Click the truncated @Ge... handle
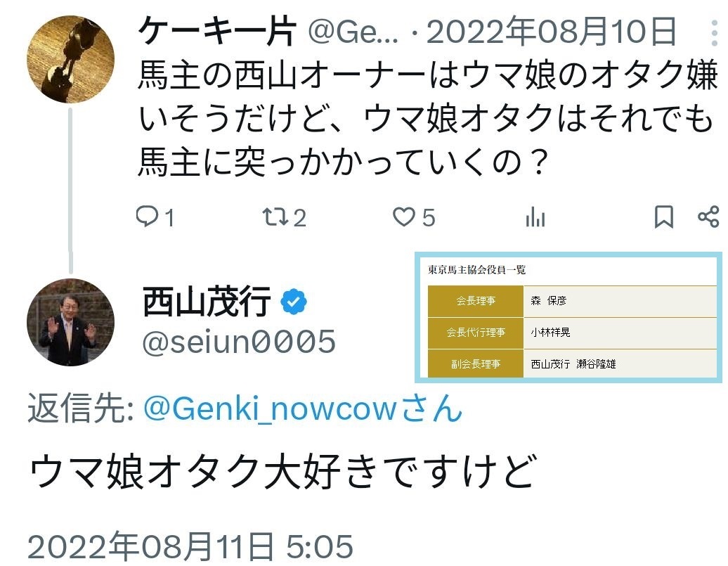The height and width of the screenshot is (566, 728). 353,32
